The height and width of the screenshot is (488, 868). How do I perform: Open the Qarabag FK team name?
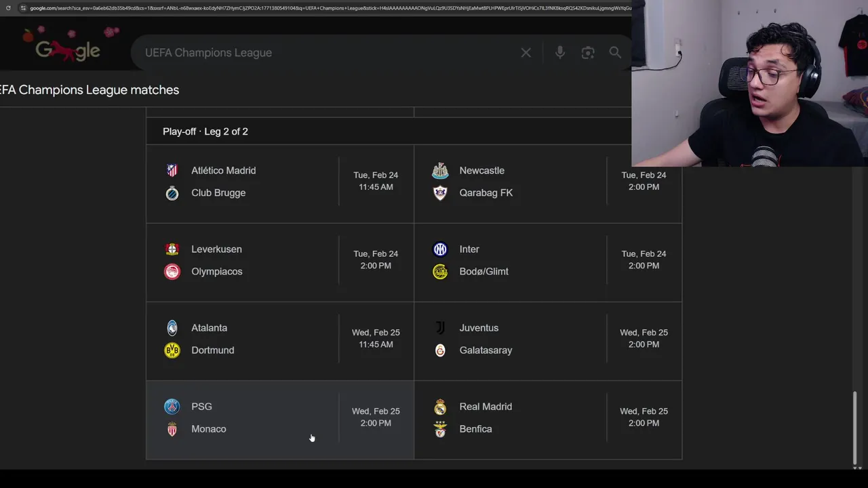coord(486,193)
